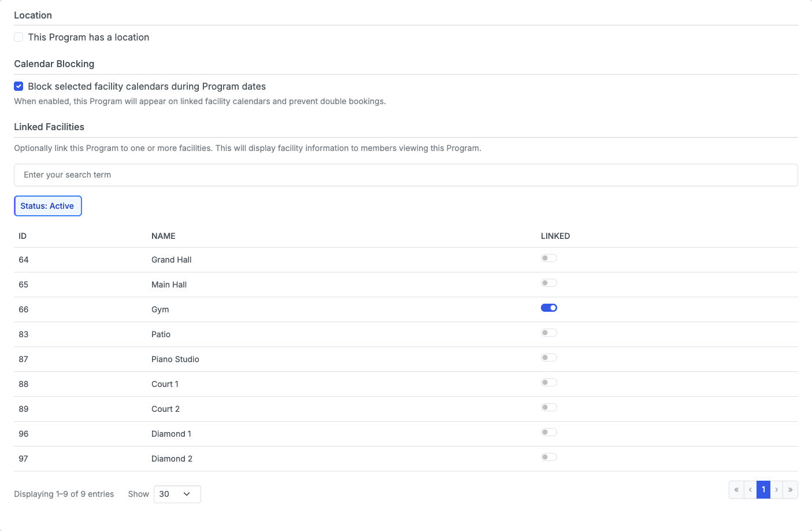The image size is (812, 531).
Task: Uncheck Block selected facility calendars checkbox
Action: tap(18, 86)
